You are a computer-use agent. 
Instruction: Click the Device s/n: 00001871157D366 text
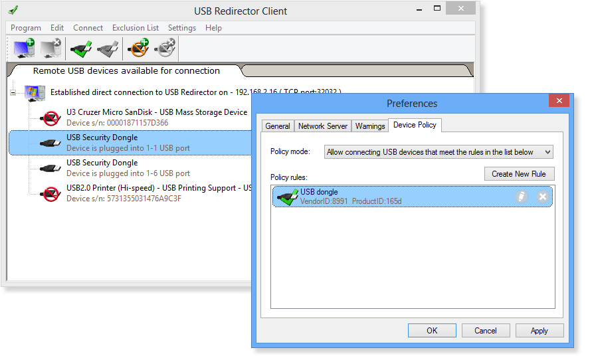(118, 123)
